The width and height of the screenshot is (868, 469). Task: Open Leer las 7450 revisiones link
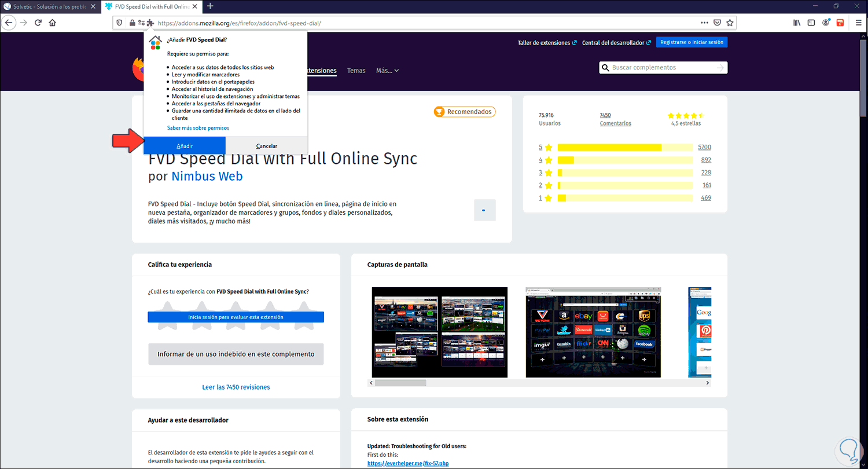pos(236,387)
